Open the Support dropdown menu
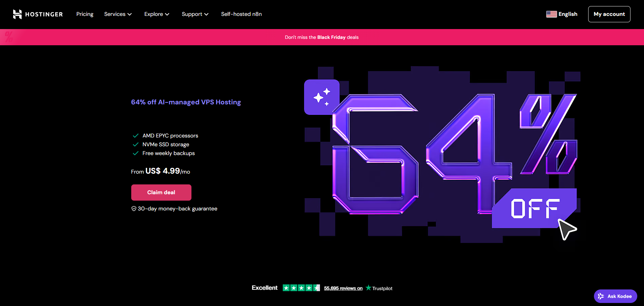The height and width of the screenshot is (306, 644). (x=195, y=14)
